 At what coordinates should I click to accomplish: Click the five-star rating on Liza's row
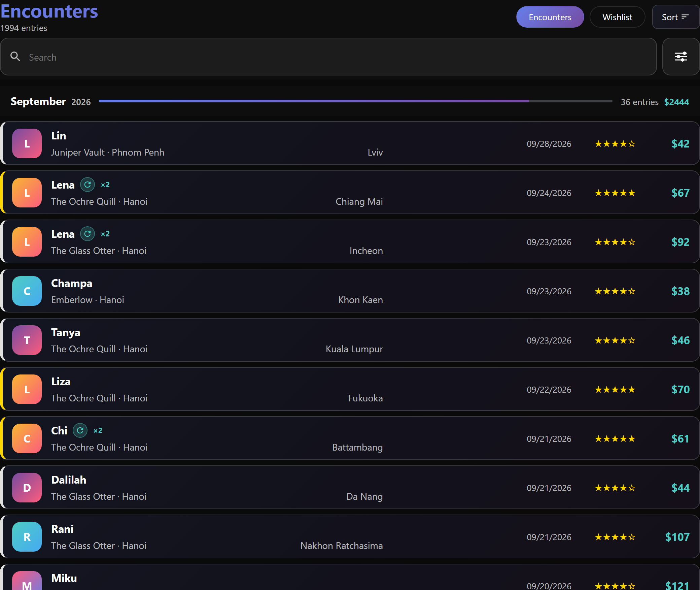point(615,390)
